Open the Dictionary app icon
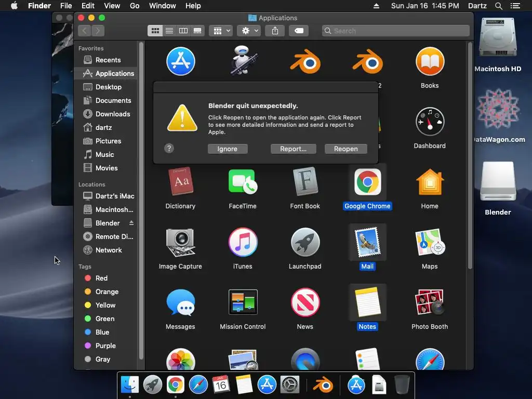532x399 pixels. [x=180, y=181]
